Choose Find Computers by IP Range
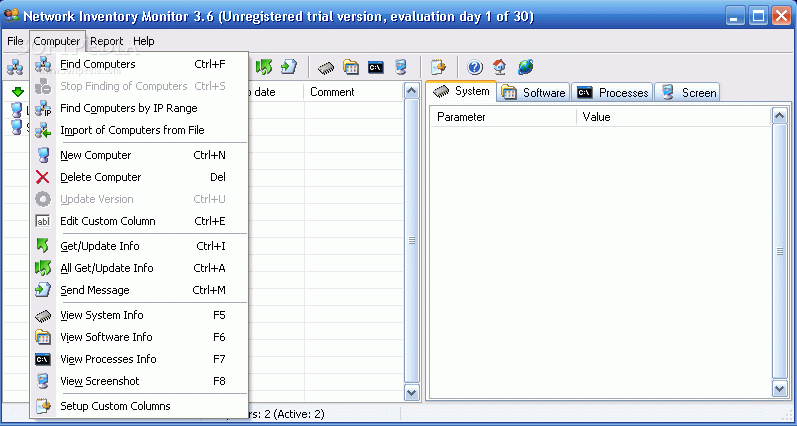Image resolution: width=797 pixels, height=426 pixels. click(x=139, y=108)
